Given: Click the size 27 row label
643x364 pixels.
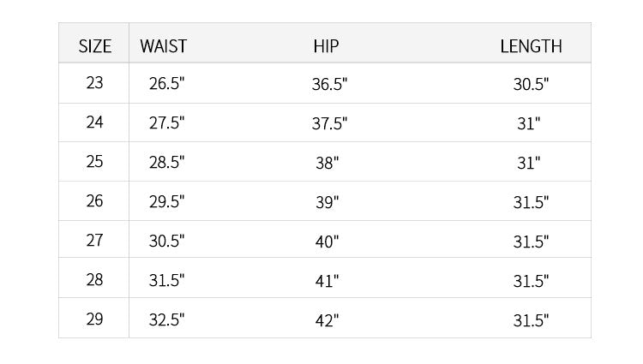Looking at the screenshot, I should click(x=95, y=241).
